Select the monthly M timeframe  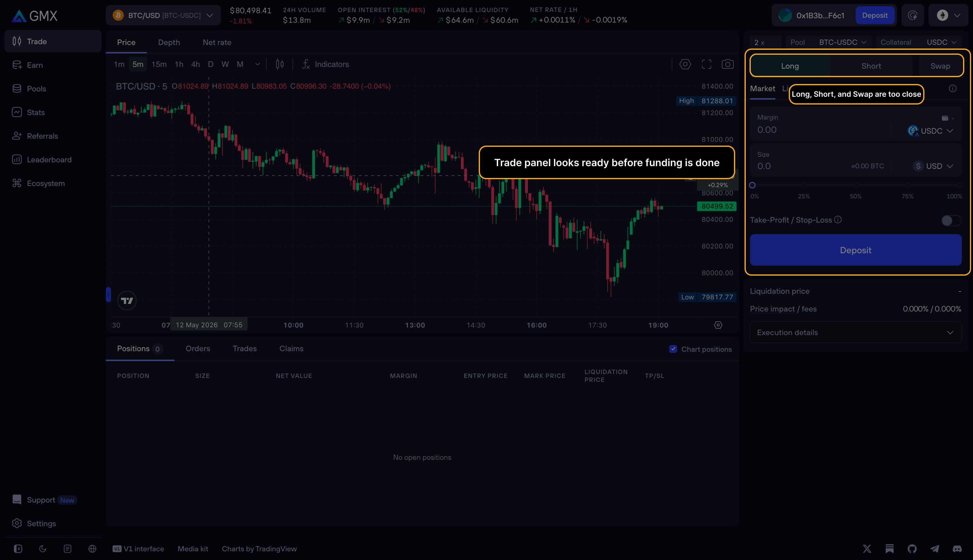point(240,64)
